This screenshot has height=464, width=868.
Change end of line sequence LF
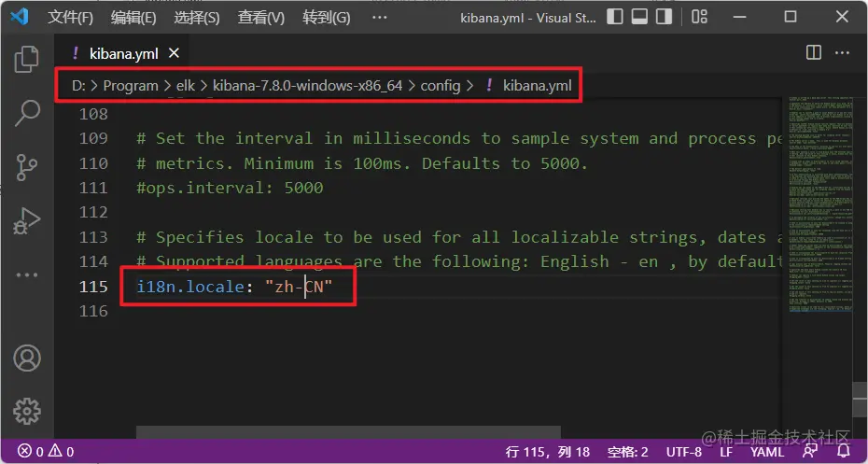tap(726, 452)
